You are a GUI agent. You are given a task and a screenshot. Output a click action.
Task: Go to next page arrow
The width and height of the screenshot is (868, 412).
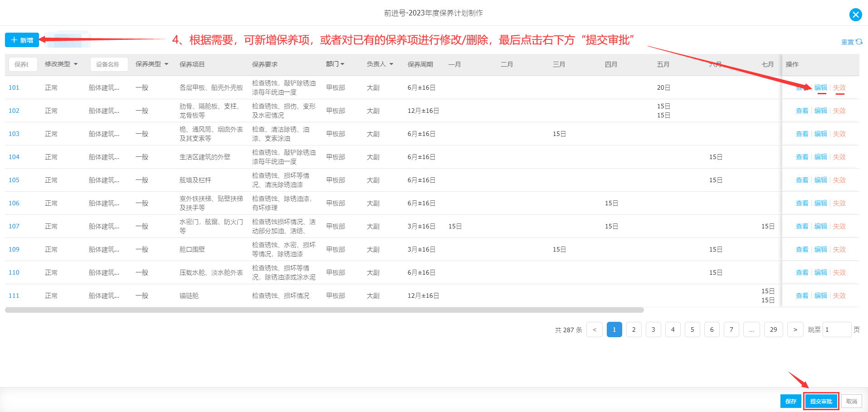click(795, 330)
